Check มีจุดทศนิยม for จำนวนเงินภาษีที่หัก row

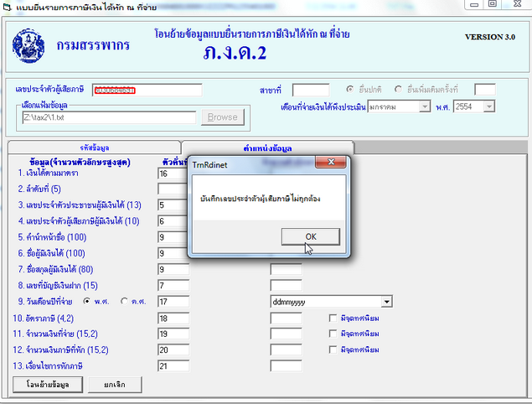click(x=333, y=350)
